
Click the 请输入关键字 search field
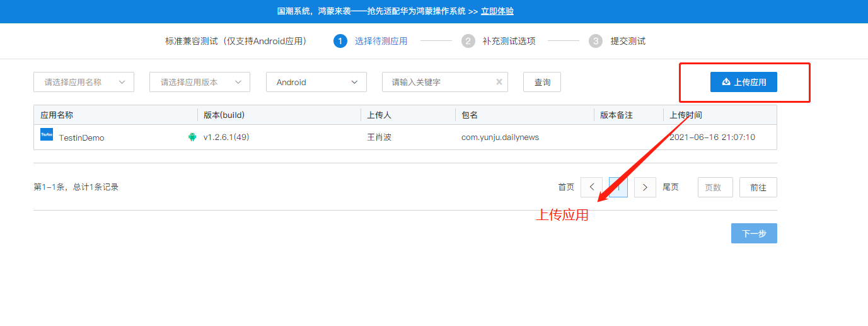click(x=445, y=82)
